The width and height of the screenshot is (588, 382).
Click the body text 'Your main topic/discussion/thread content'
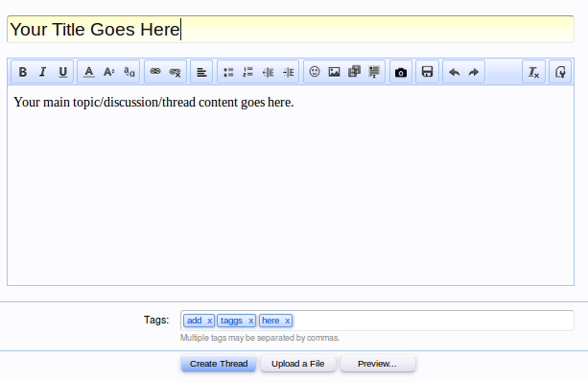click(x=126, y=102)
